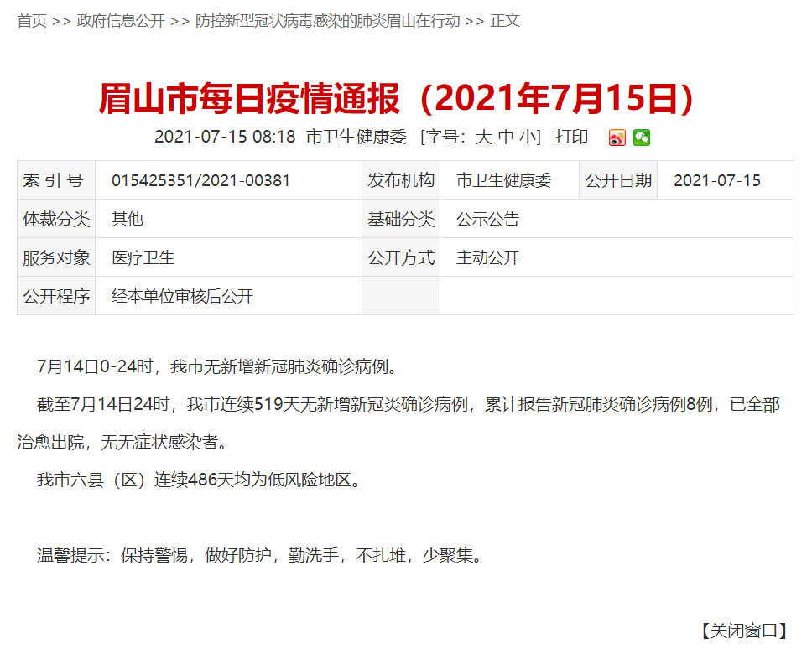Click the 公示公告 value cell
The image size is (812, 659).
(x=617, y=219)
